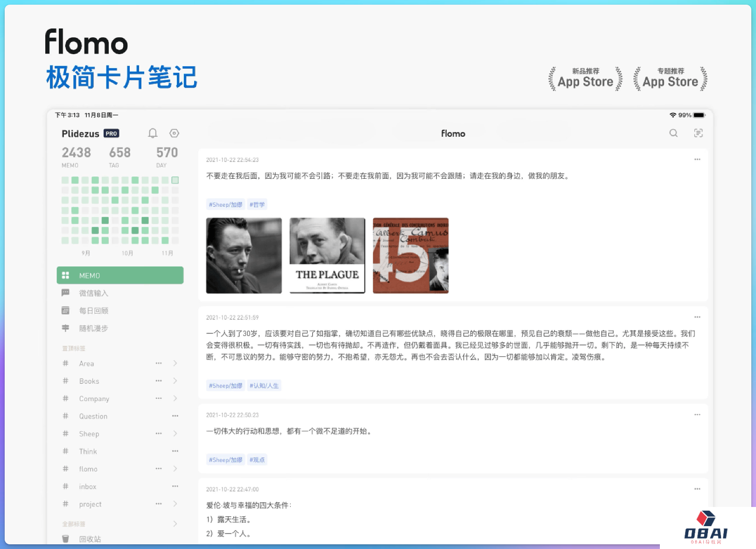Expand the Books tag chevron
Screen dimensions: 756x549
pyautogui.click(x=175, y=381)
